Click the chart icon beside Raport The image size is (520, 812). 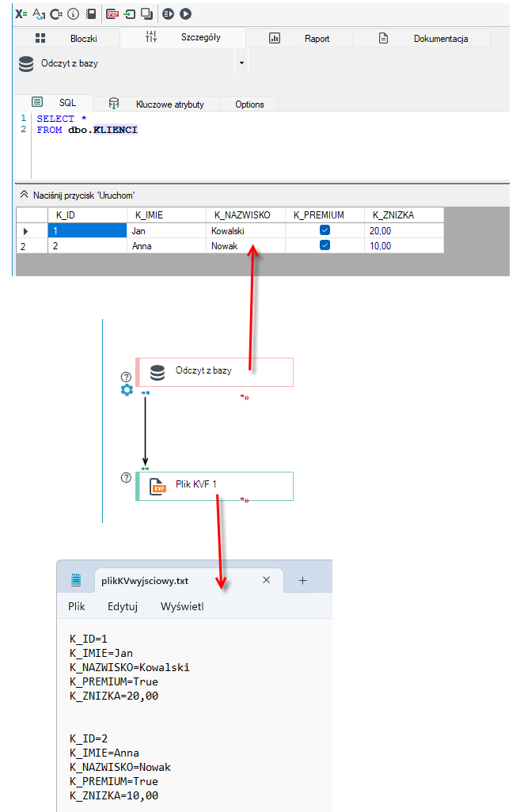click(275, 38)
